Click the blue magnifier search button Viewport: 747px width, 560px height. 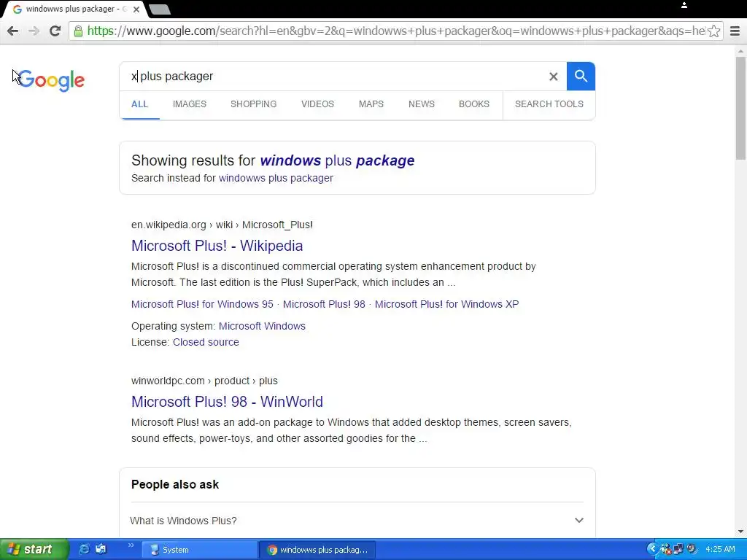coord(581,76)
